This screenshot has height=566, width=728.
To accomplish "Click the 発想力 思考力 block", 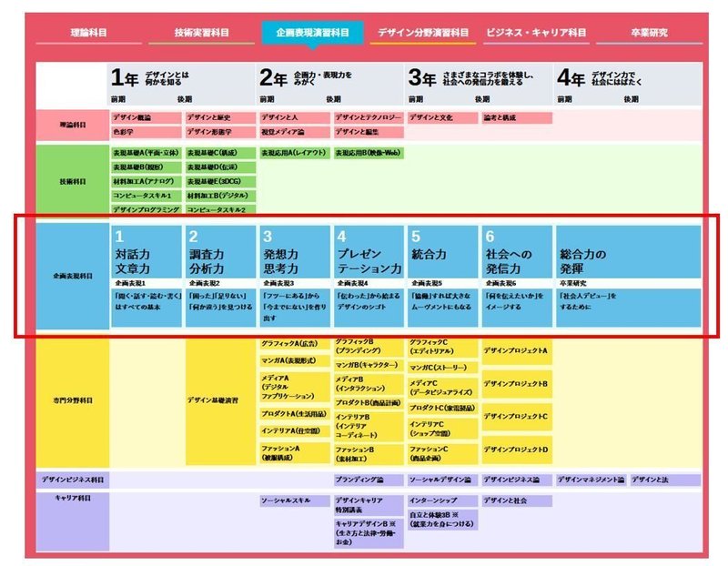I will [x=295, y=252].
